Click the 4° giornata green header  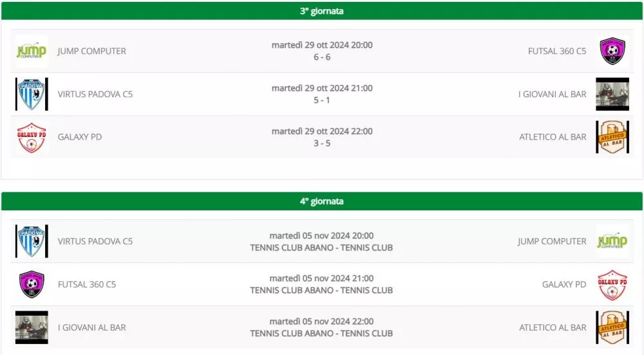[x=322, y=201]
